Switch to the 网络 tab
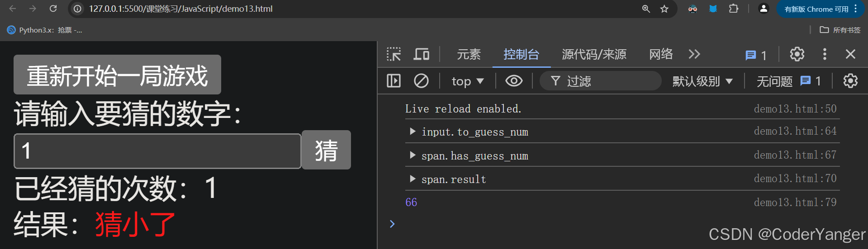868x249 pixels. 661,54
